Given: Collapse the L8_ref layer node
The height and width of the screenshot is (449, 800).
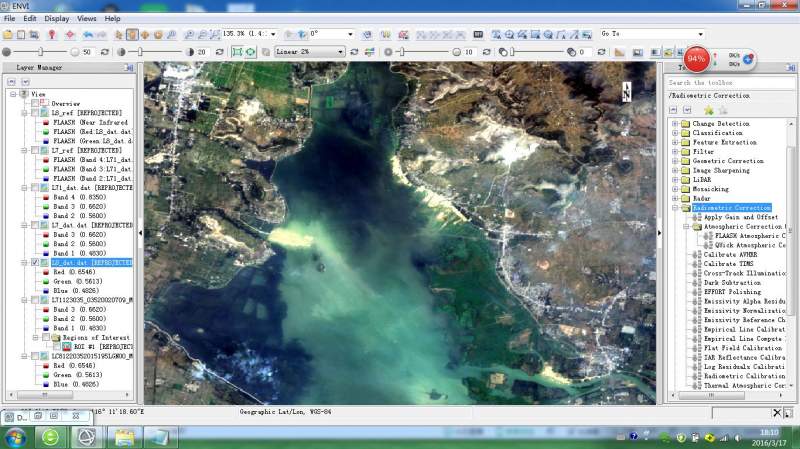Looking at the screenshot, I should [24, 113].
